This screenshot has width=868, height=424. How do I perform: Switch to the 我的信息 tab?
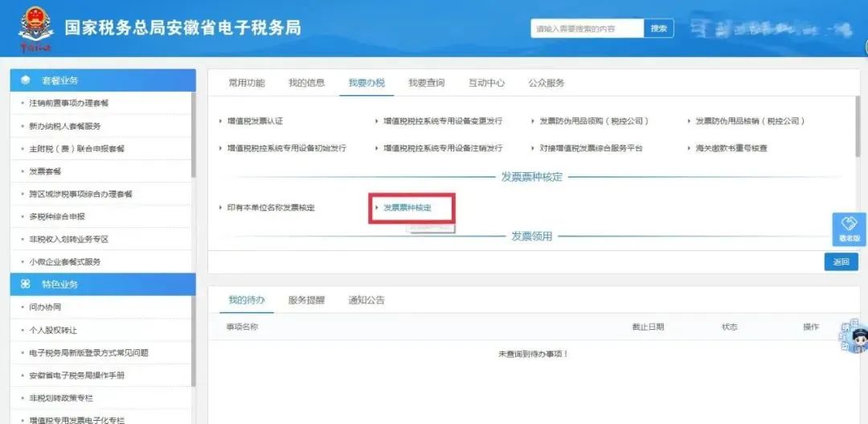[x=307, y=83]
